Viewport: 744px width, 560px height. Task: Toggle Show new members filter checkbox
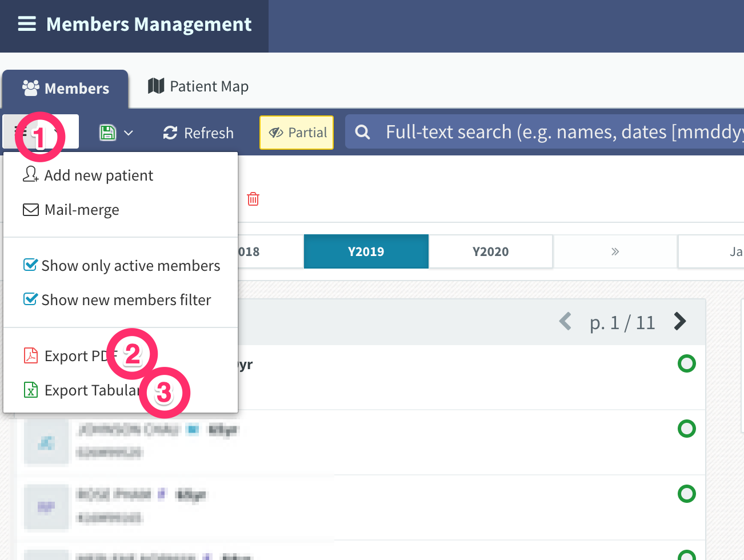[x=30, y=299]
